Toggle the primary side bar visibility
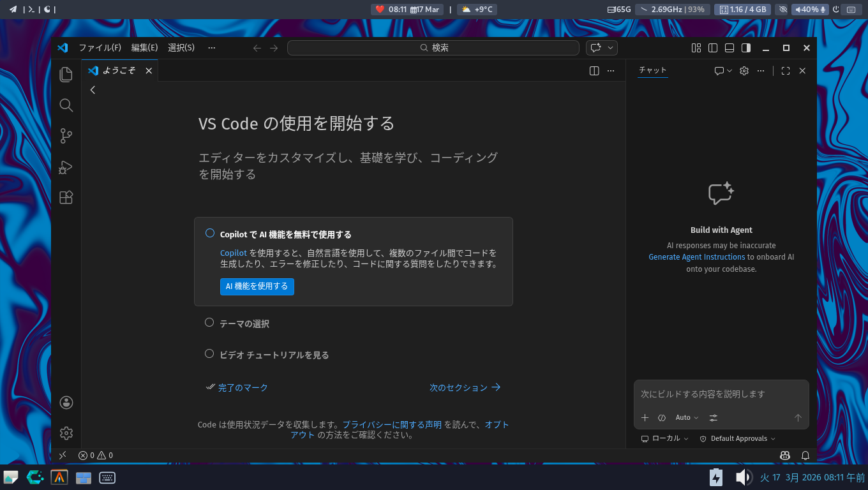Screen dimensions: 868x490 (x=713, y=48)
